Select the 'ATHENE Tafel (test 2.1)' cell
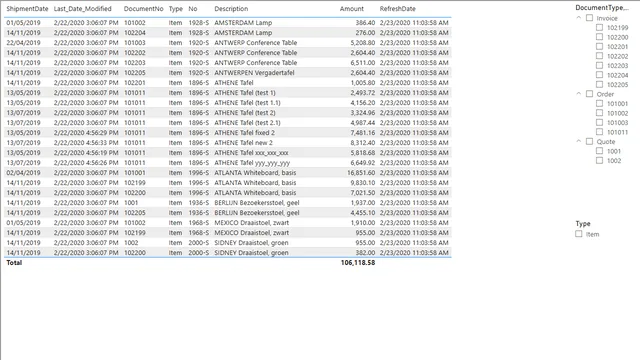Viewport: 640px width, 360px height. point(247,122)
